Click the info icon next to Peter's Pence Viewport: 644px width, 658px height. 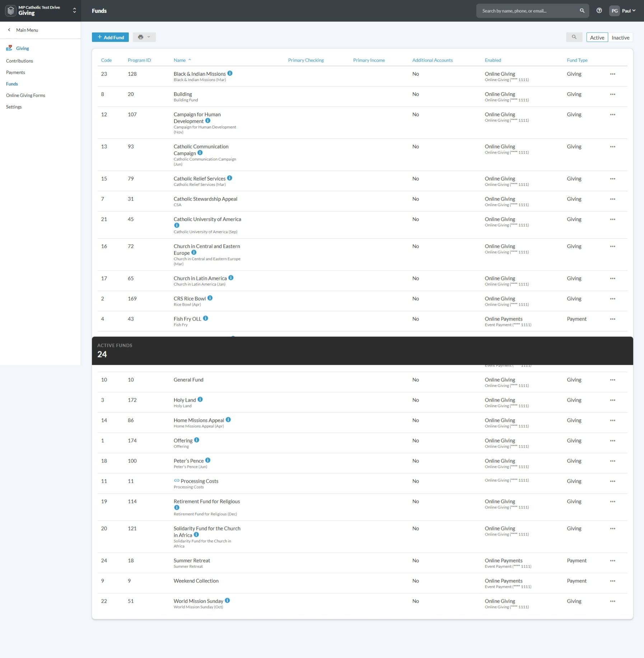click(x=208, y=460)
